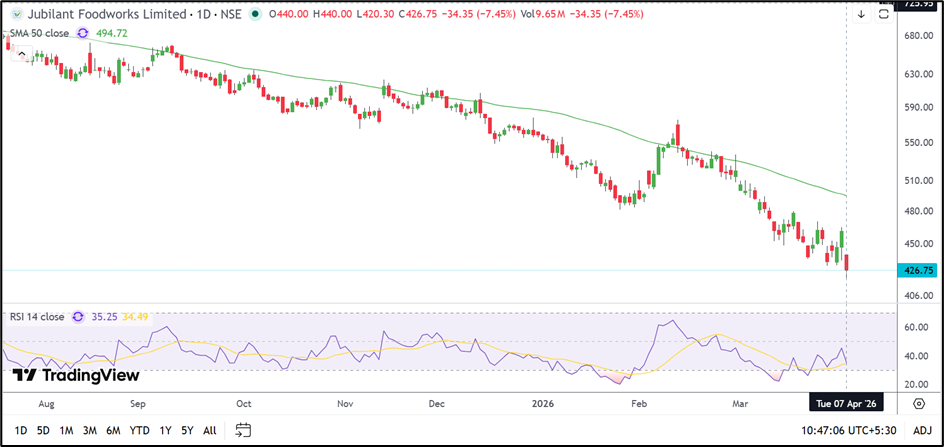The width and height of the screenshot is (944, 447).
Task: Click the Jubilant Foodworks symbol logo icon
Action: (13, 15)
